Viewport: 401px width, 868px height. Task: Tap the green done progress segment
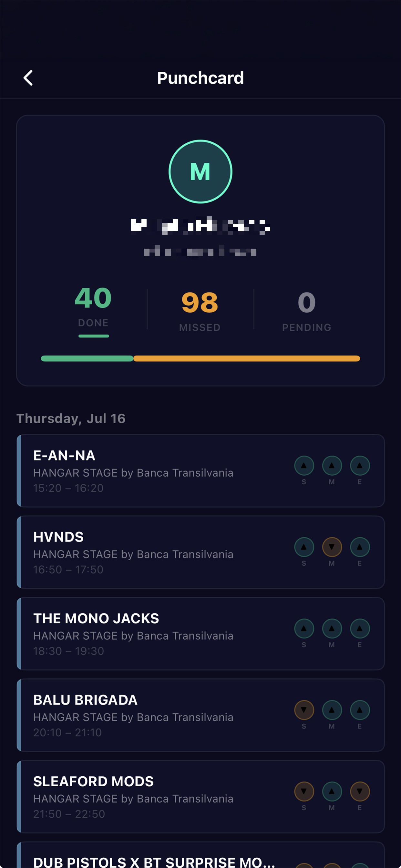pyautogui.click(x=87, y=358)
